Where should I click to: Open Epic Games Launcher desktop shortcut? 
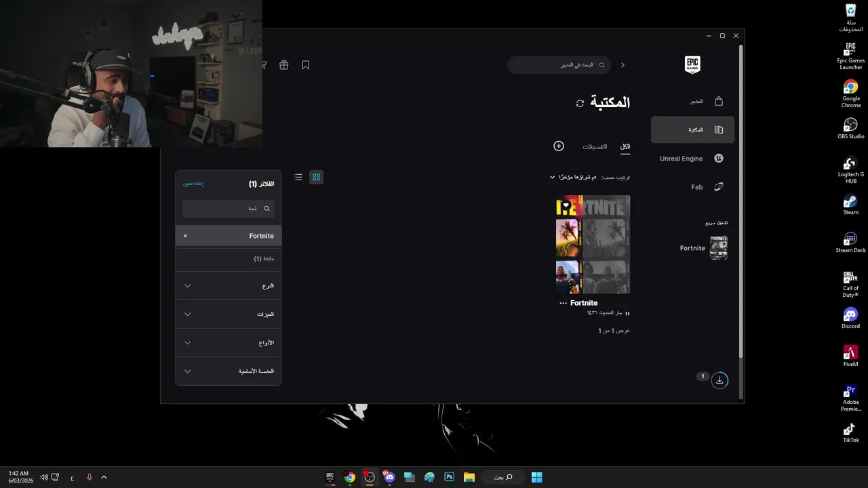click(851, 56)
